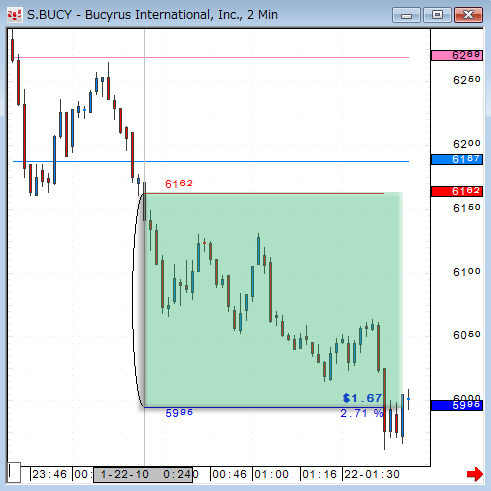Image resolution: width=491 pixels, height=491 pixels.
Task: Click the window title S.BUCY Bucyrus International
Action: coord(152,15)
